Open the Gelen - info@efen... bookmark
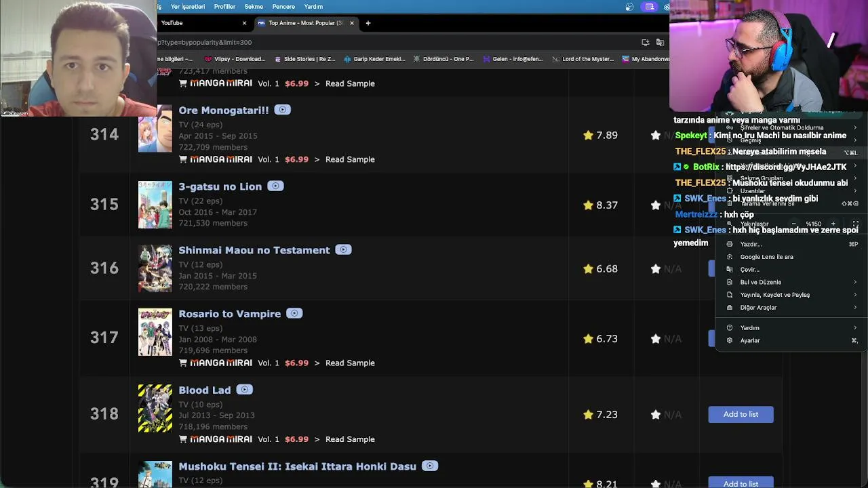This screenshot has width=868, height=488. 513,59
